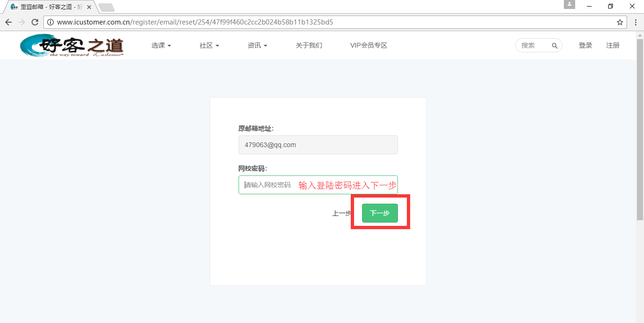Image resolution: width=644 pixels, height=323 pixels.
Task: Focus the 网校密码 password input field
Action: click(269, 185)
